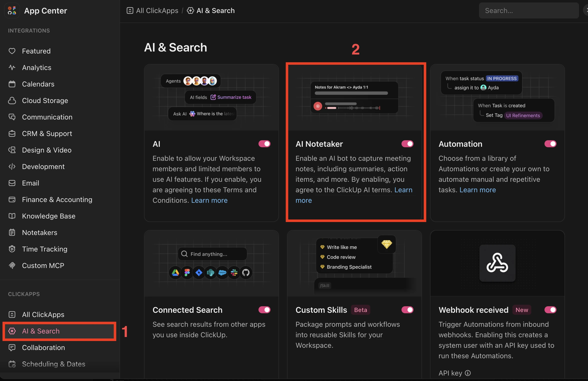Toggle the Webhook received switch
588x381 pixels.
coord(550,310)
